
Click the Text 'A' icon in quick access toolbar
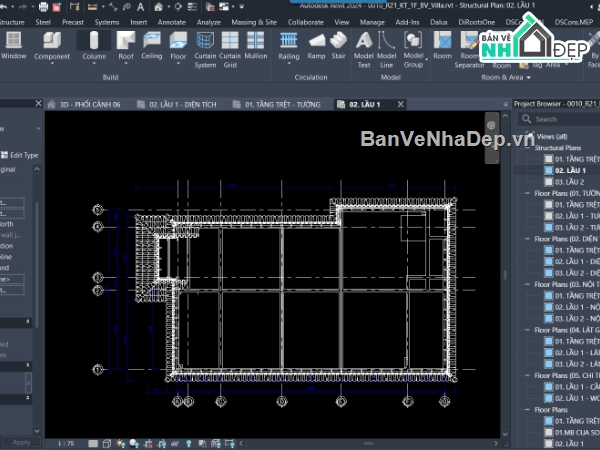coord(140,7)
